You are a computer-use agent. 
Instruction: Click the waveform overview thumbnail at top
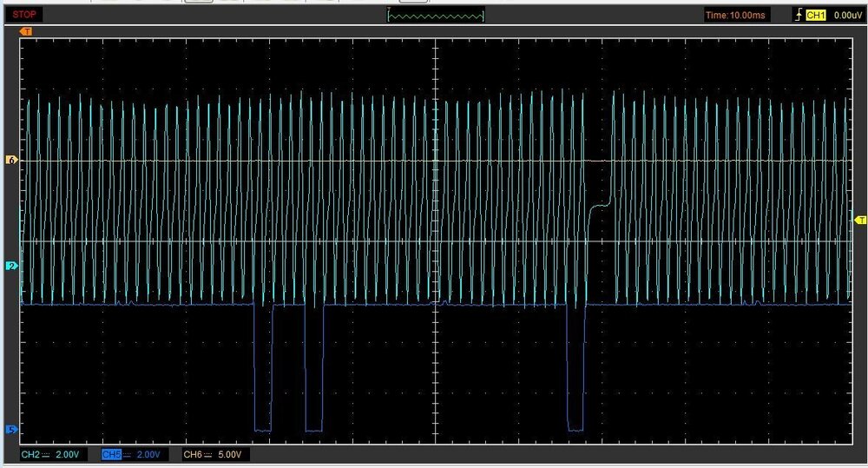pyautogui.click(x=436, y=16)
